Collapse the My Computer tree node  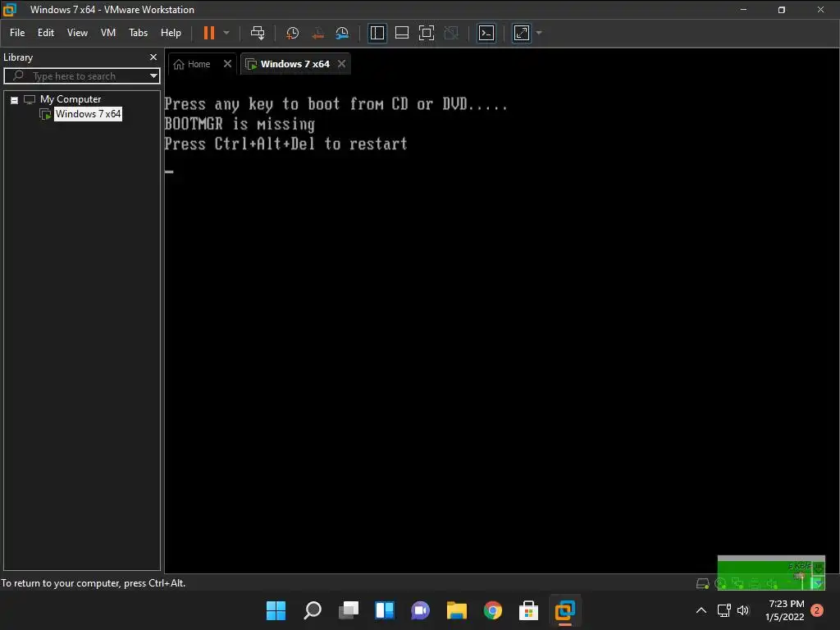coord(15,99)
